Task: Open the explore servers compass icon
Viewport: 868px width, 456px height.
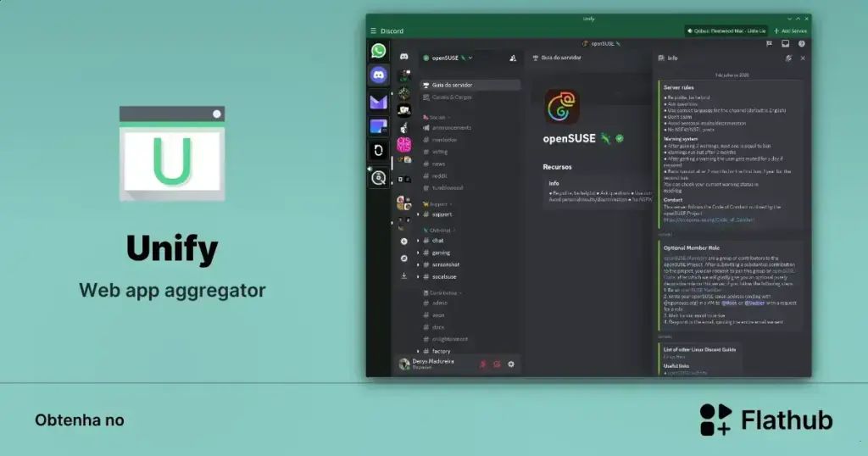Action: click(x=404, y=259)
